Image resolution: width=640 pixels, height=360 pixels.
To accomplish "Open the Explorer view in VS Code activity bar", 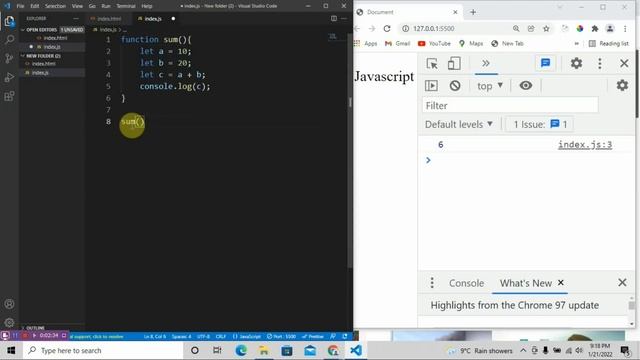I will [9, 21].
